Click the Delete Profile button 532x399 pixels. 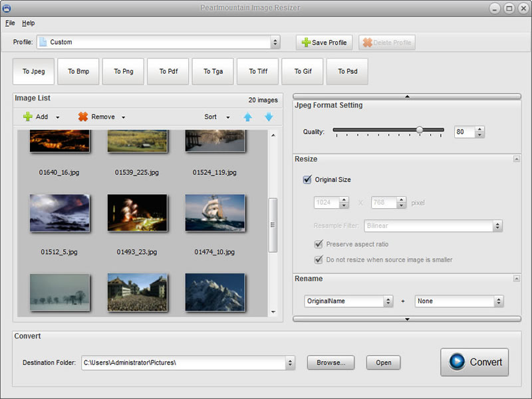coord(387,43)
